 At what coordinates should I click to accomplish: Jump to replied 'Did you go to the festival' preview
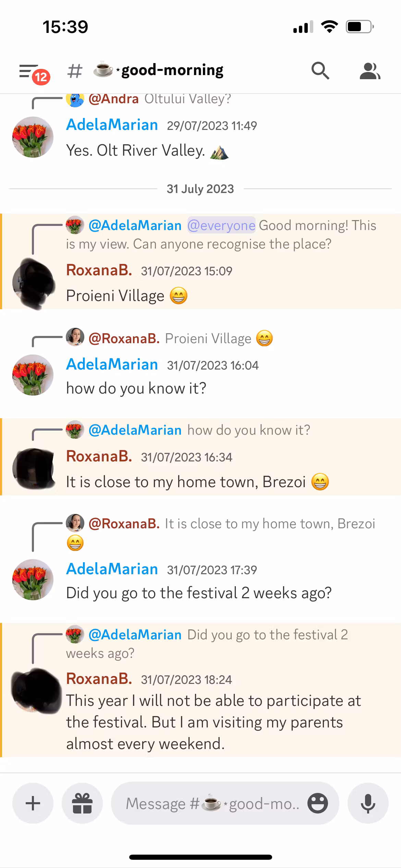(x=267, y=635)
